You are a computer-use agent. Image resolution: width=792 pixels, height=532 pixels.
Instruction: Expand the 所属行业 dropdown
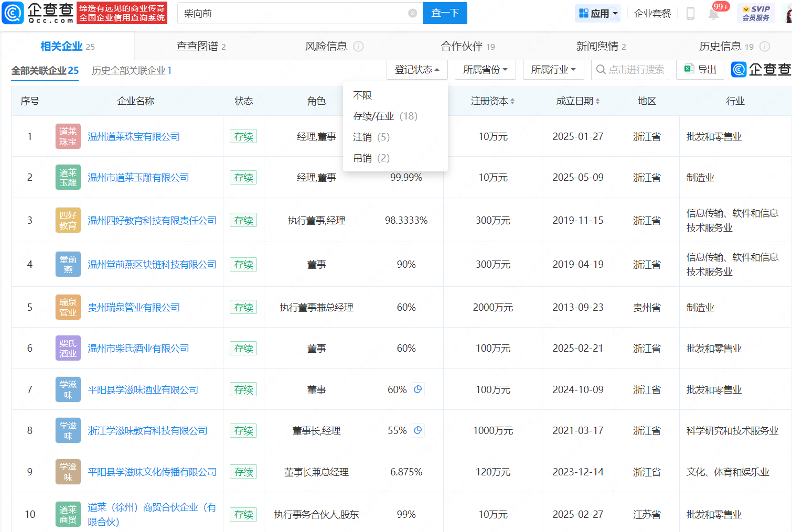click(553, 69)
